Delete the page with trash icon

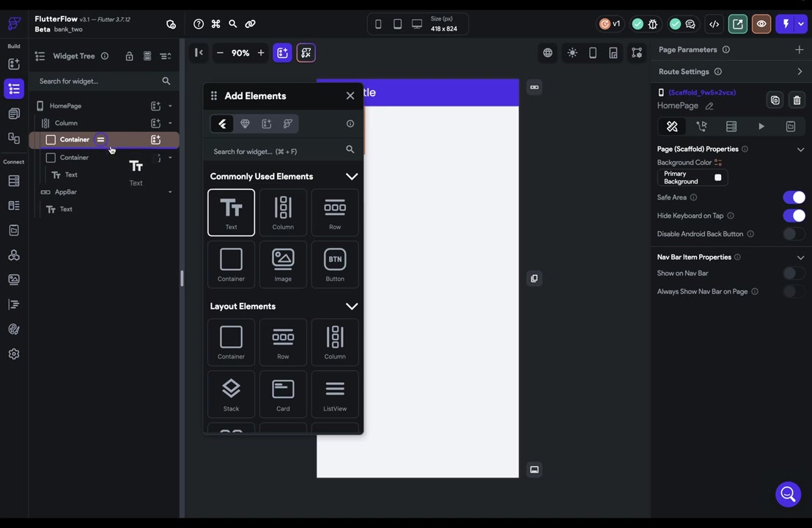tap(797, 100)
